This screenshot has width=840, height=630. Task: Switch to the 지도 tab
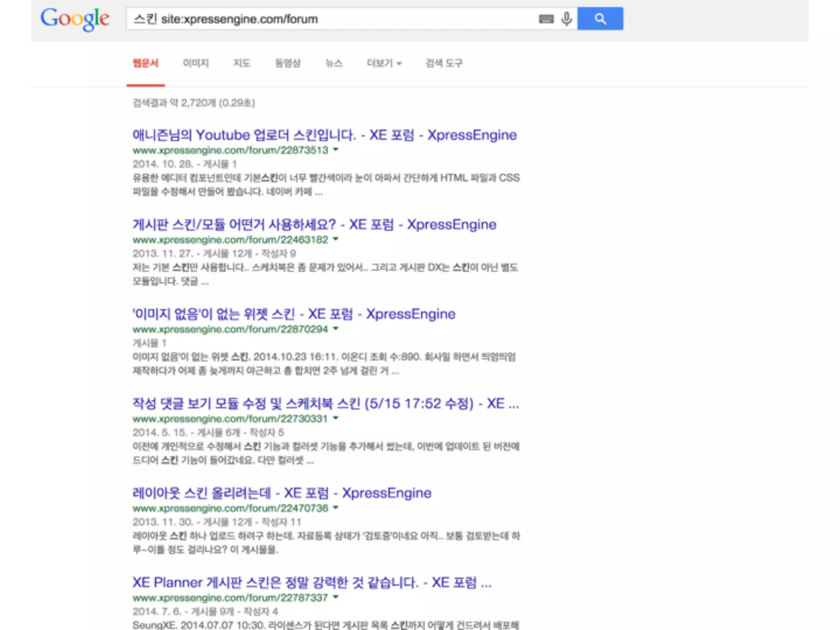pyautogui.click(x=242, y=63)
